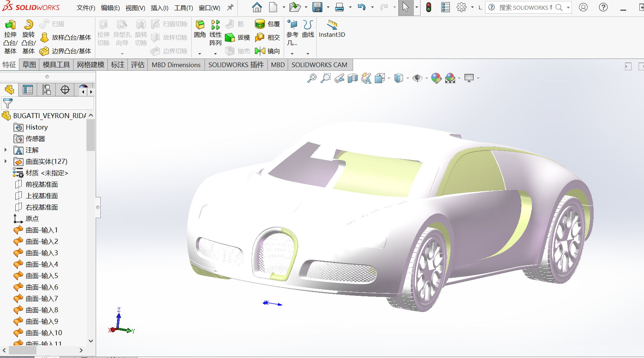Open the Undo dropdown arrow

(x=372, y=7)
